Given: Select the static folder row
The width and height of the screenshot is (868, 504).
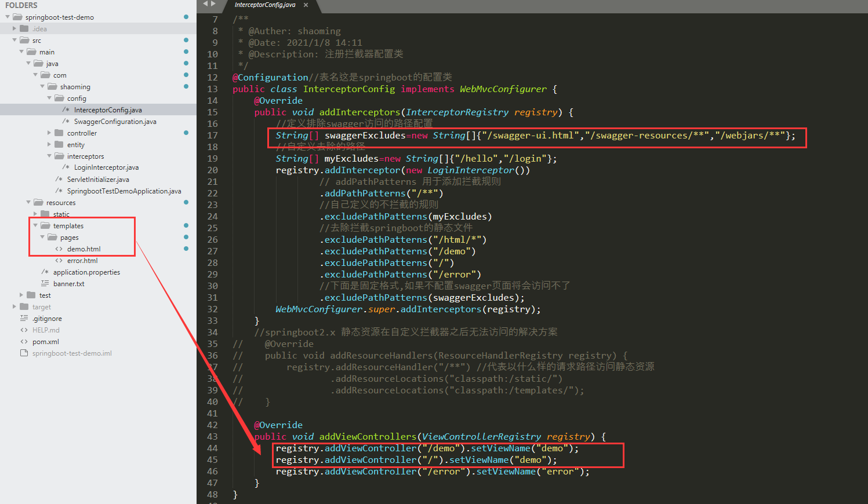Looking at the screenshot, I should pyautogui.click(x=98, y=214).
